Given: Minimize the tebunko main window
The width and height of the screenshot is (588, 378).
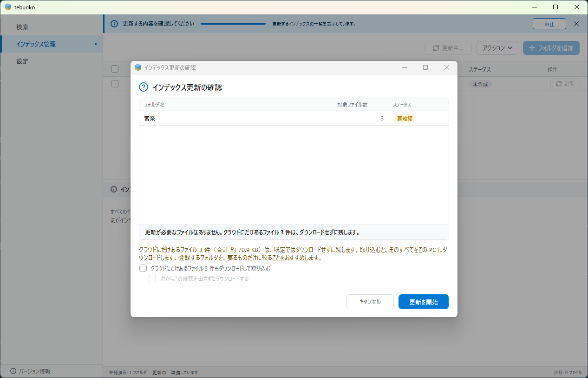Looking at the screenshot, I should click(x=534, y=7).
